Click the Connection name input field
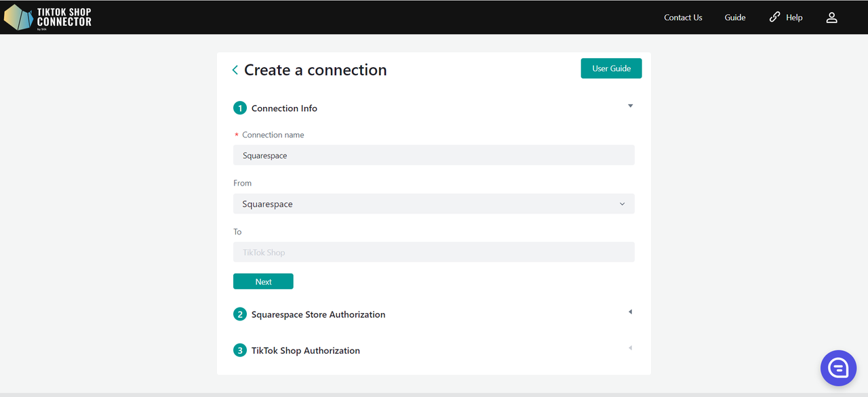This screenshot has width=868, height=397. 434,155
